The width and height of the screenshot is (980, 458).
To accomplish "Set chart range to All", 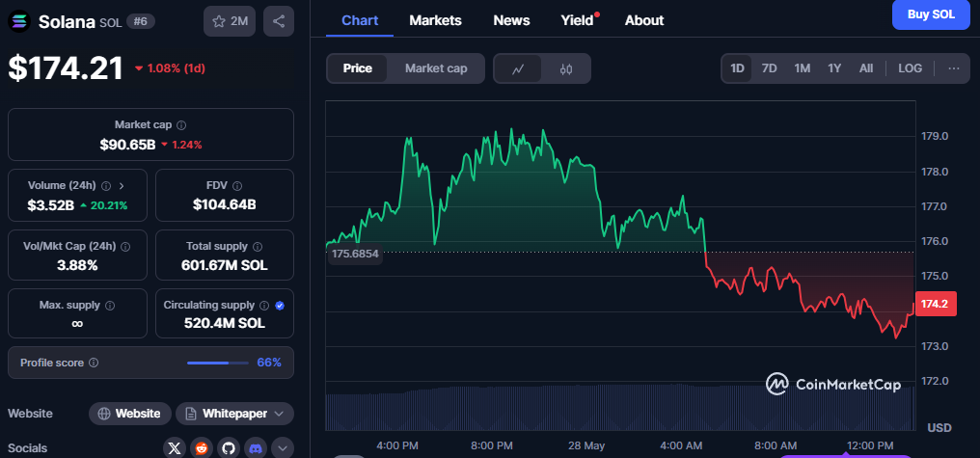I will pos(866,68).
